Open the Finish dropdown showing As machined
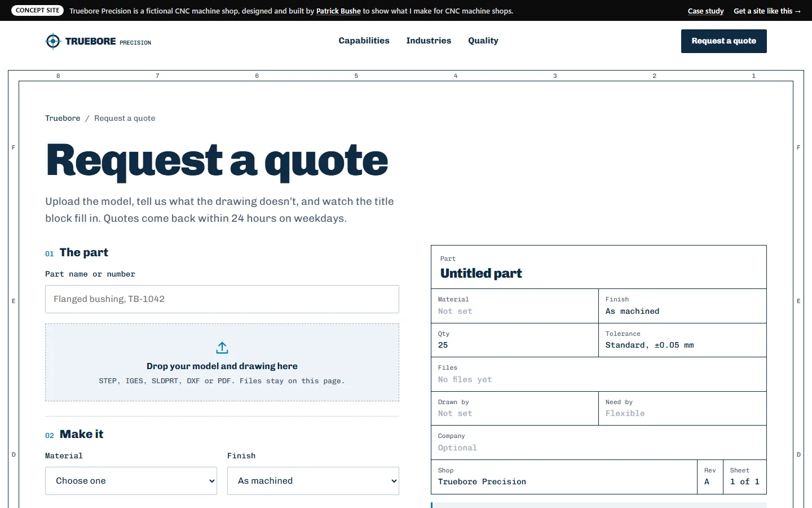This screenshot has height=508, width=812. [313, 481]
